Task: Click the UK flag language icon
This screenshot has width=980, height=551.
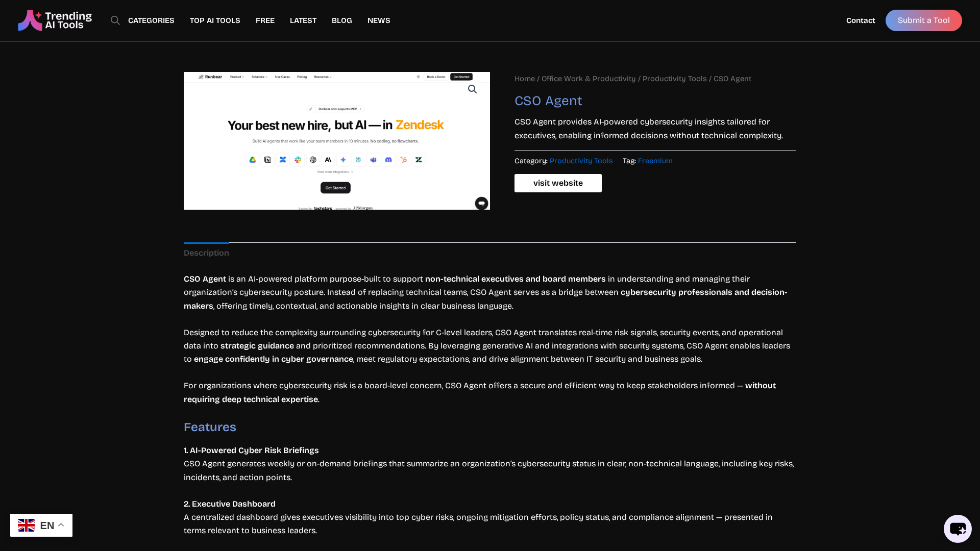Action: click(x=27, y=525)
